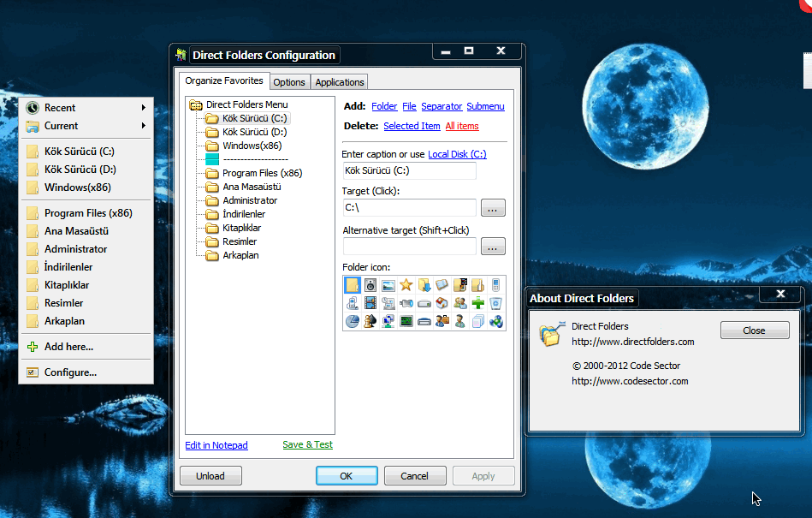
Task: Close the About Direct Folders dialog via Close
Action: click(x=754, y=330)
